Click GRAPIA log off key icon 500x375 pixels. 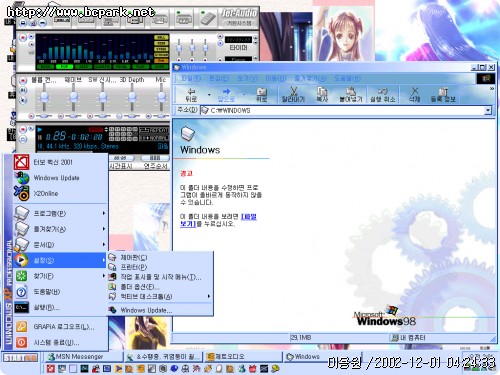[22, 327]
